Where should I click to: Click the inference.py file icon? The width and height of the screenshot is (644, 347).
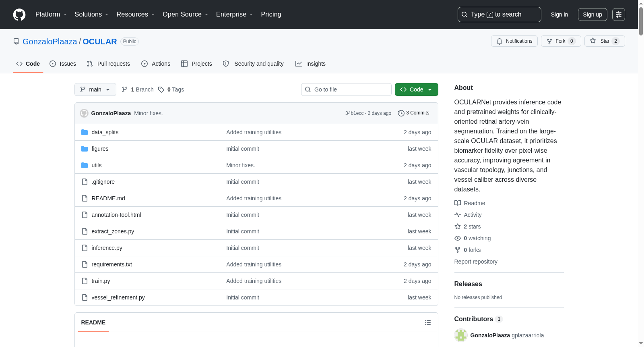(x=85, y=248)
